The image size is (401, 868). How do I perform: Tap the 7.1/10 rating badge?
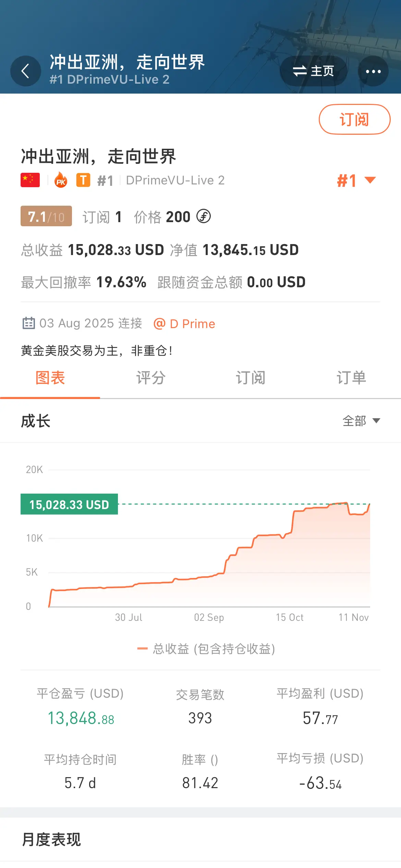[x=46, y=216]
